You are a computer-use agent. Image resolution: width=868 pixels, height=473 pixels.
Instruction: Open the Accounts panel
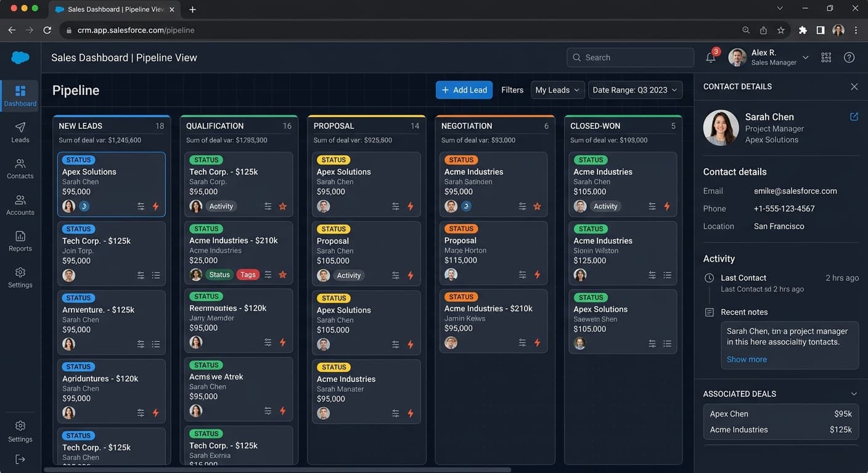(x=20, y=204)
